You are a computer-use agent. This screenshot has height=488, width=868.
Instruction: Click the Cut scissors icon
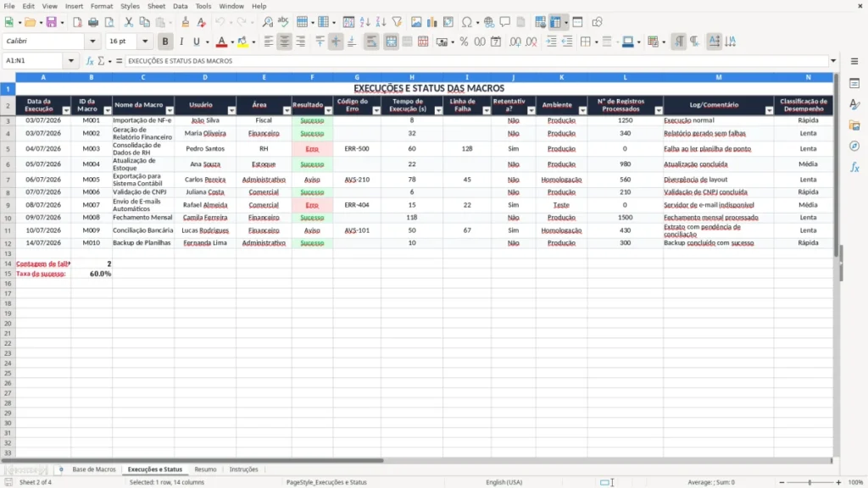click(129, 22)
